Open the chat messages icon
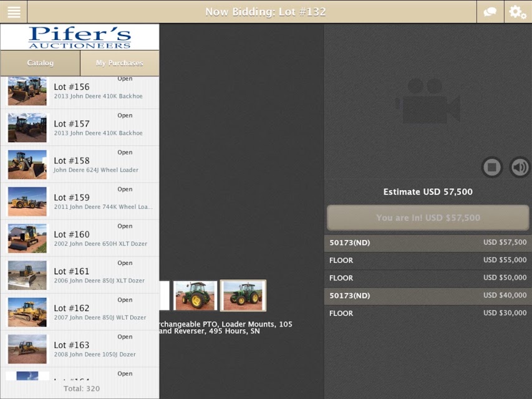 [490, 12]
